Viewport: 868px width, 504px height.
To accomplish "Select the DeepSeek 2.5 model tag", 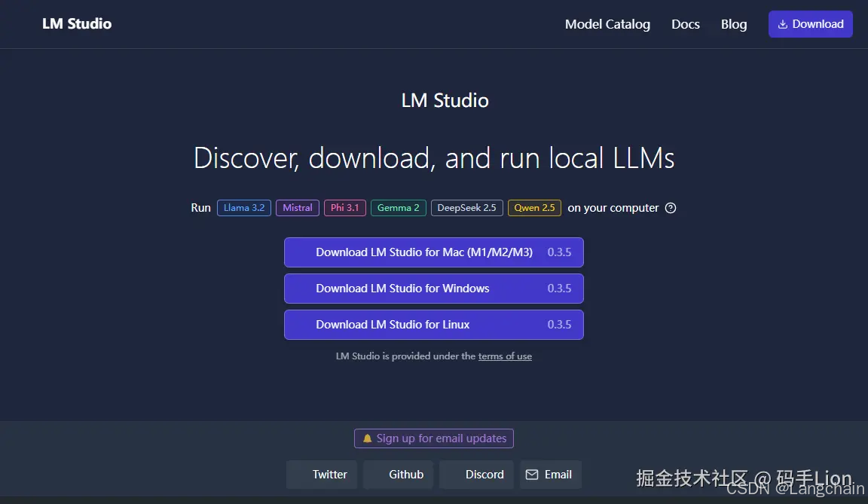I will point(466,208).
